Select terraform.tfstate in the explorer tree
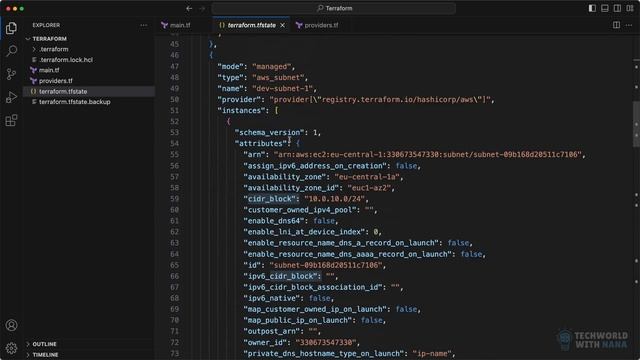Screen dimensions: 640x360 point(63,91)
